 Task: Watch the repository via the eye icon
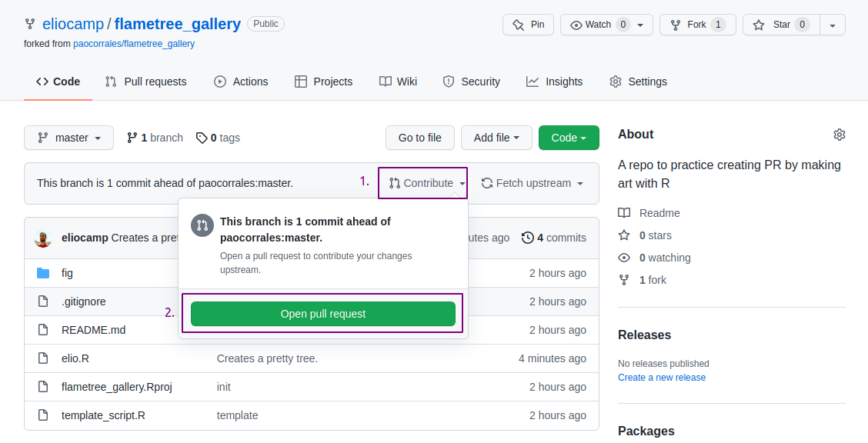click(x=600, y=24)
